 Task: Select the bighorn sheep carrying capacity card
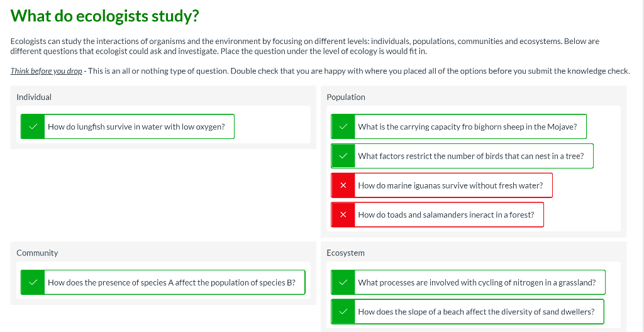point(467,126)
